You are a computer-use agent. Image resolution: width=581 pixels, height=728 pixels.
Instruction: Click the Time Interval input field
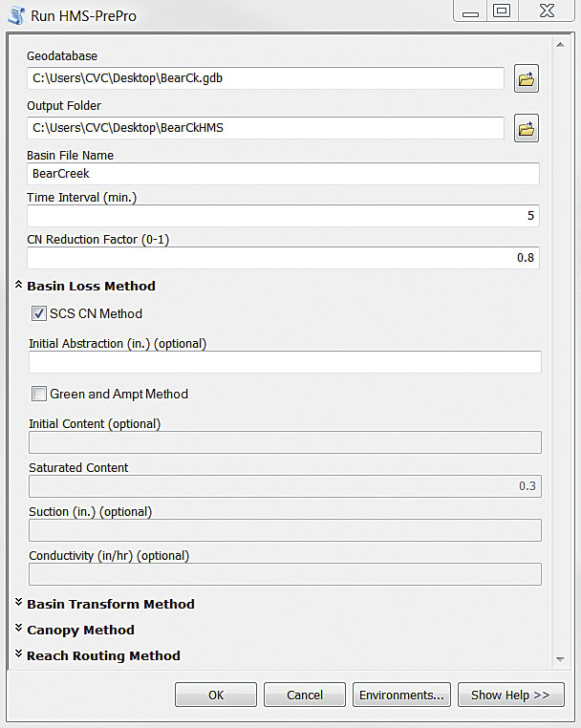tap(283, 216)
